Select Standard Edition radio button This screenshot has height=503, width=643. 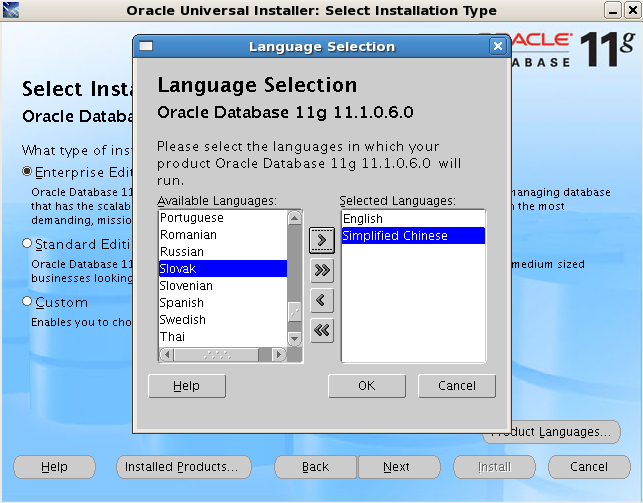27,244
